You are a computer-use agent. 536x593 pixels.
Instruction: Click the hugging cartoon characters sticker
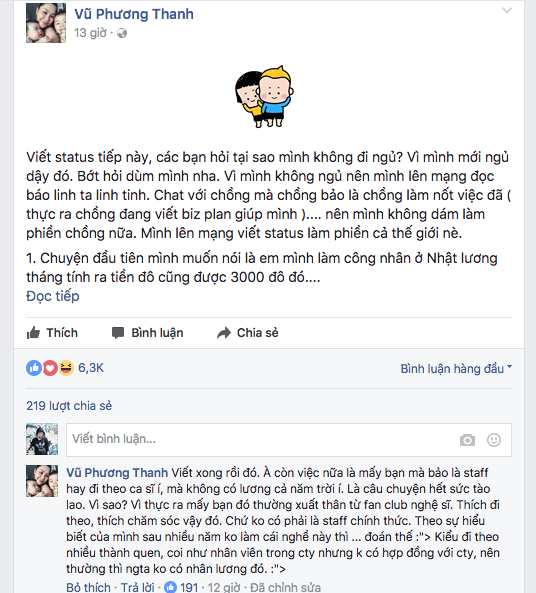(264, 96)
